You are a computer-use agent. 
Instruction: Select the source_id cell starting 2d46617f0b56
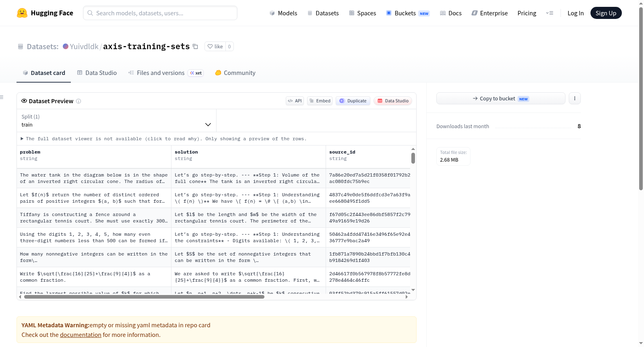coord(368,277)
